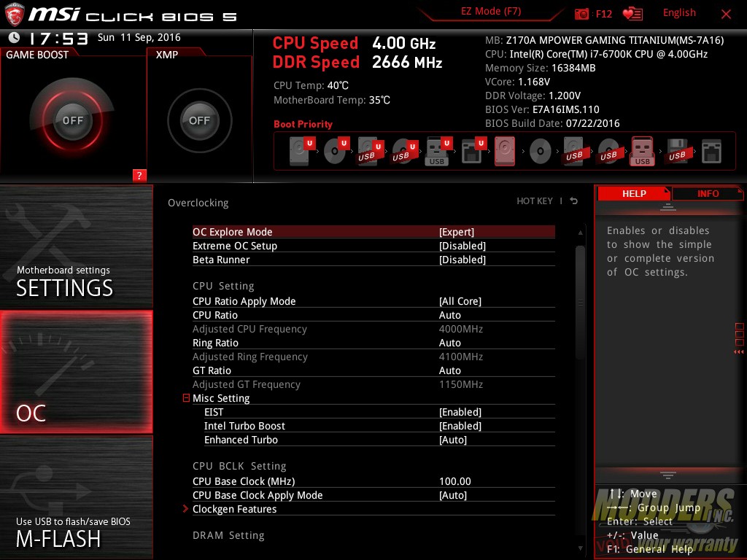Click the grip handle below the help text
Image resolution: width=747 pixels, height=560 pixels.
(668, 475)
